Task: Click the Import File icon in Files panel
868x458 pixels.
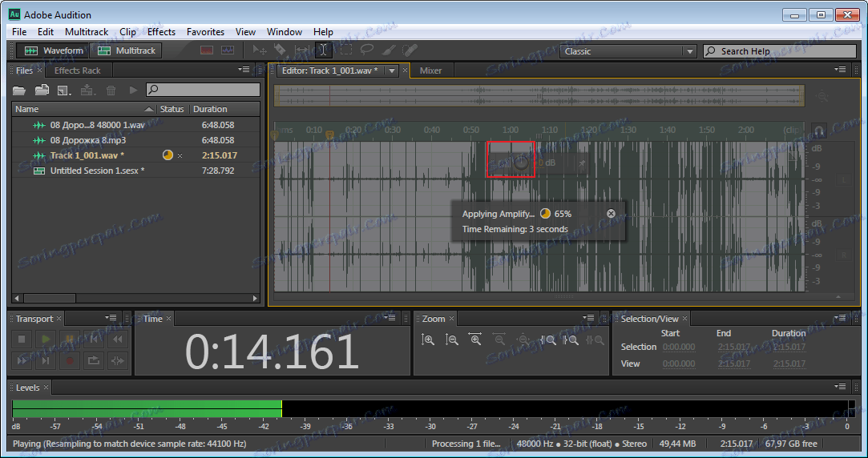Action: (42, 90)
